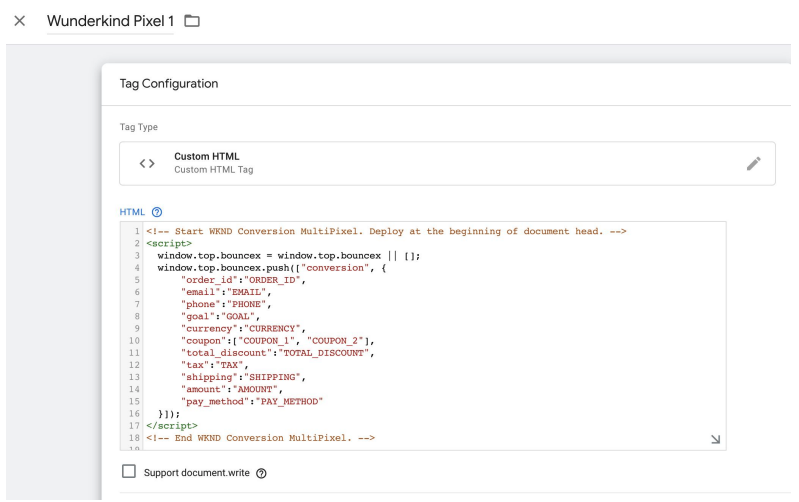Click the Tag Type label

click(x=139, y=127)
